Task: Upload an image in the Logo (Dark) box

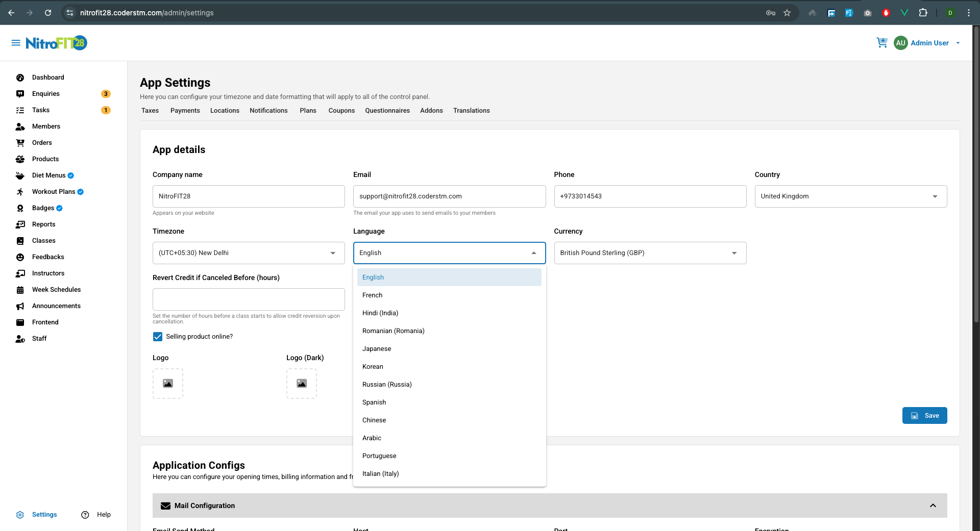Action: 302,384
